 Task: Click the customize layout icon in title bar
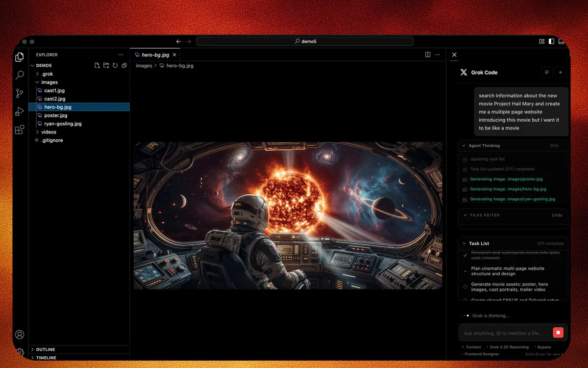click(x=542, y=42)
